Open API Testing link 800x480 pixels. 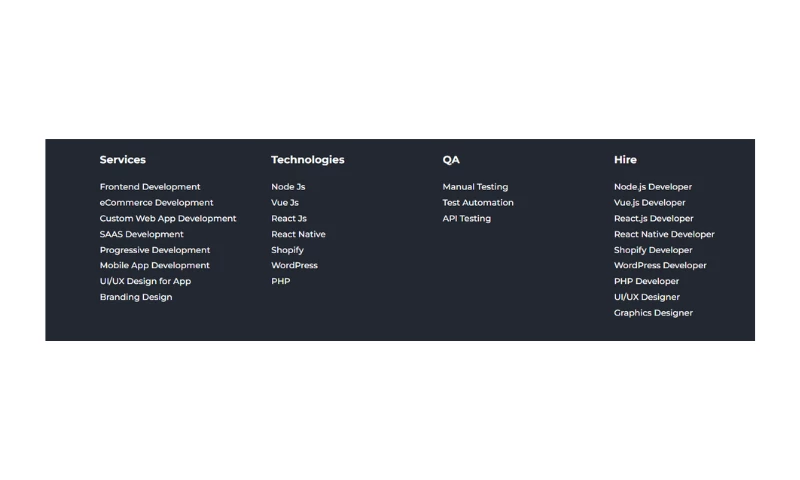point(466,219)
